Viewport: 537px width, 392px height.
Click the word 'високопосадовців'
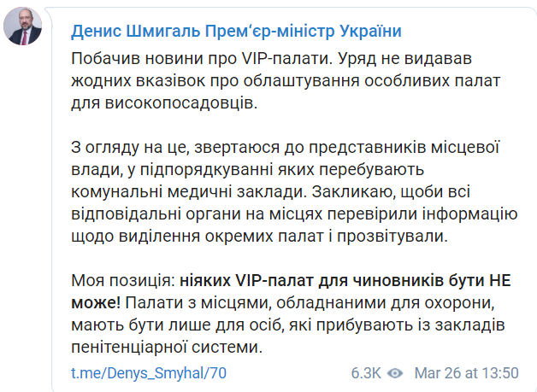(180, 103)
